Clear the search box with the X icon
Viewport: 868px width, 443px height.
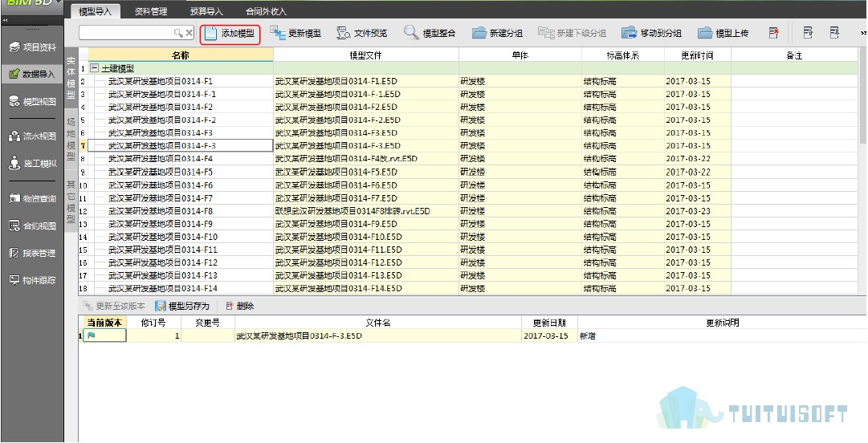click(x=189, y=33)
